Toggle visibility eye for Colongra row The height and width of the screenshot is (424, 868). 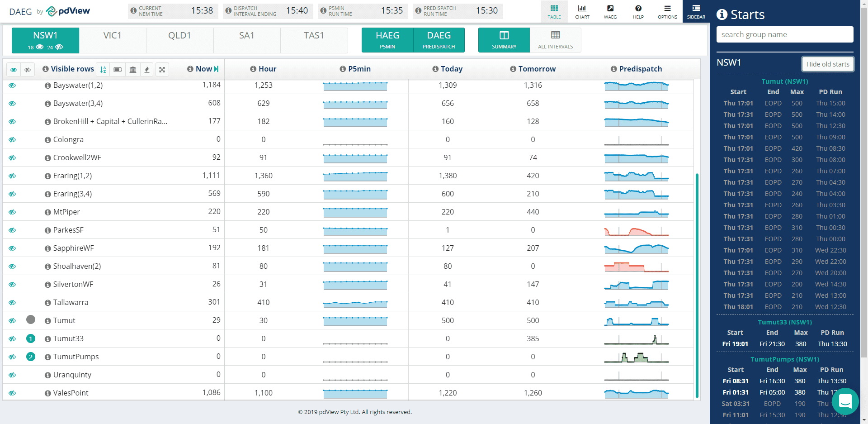(x=12, y=140)
